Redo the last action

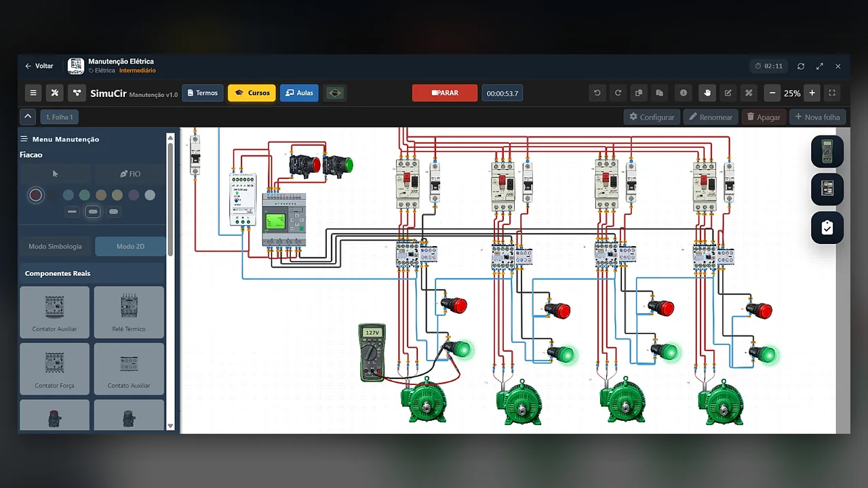pos(618,93)
